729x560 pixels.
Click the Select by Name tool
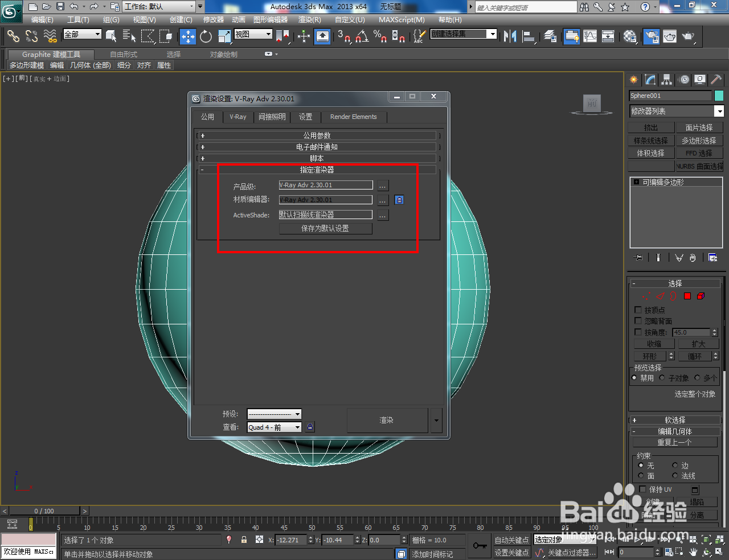(x=129, y=36)
